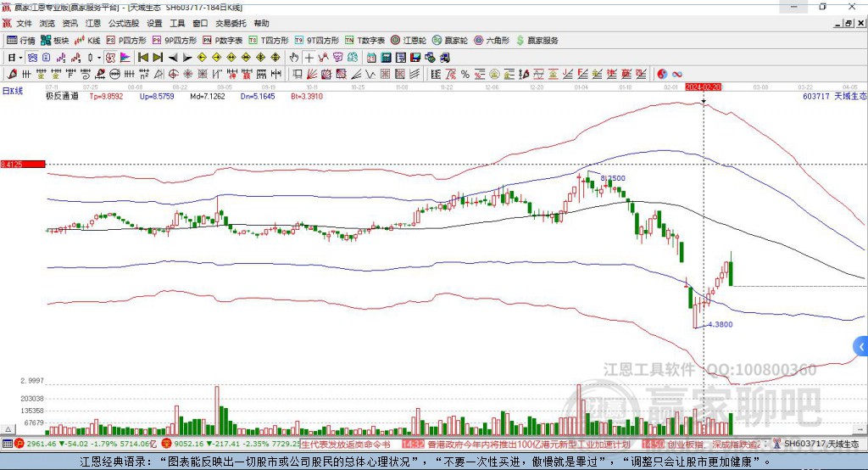Open the 行情 market quotes view
868x470 pixels.
[21, 41]
